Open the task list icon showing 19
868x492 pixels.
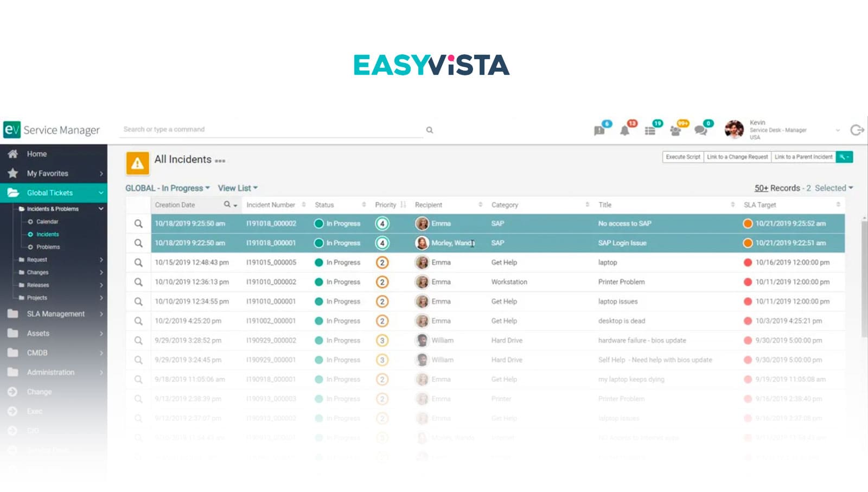650,130
